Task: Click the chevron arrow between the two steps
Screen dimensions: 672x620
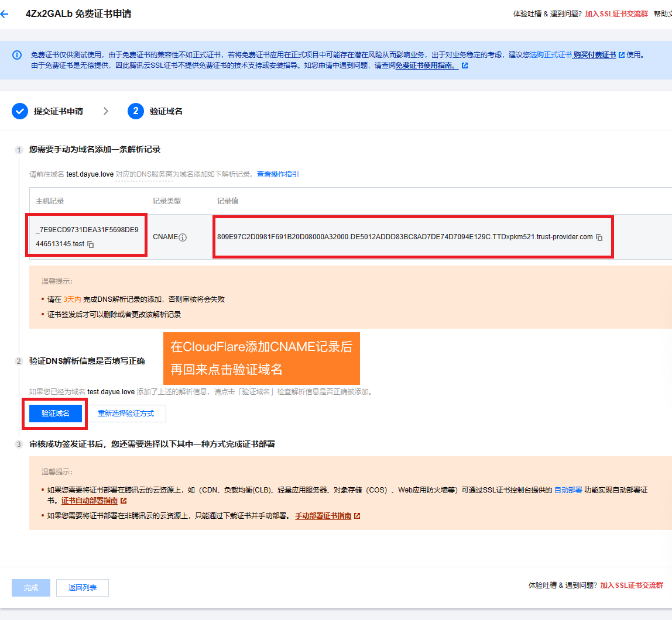Action: click(x=106, y=111)
